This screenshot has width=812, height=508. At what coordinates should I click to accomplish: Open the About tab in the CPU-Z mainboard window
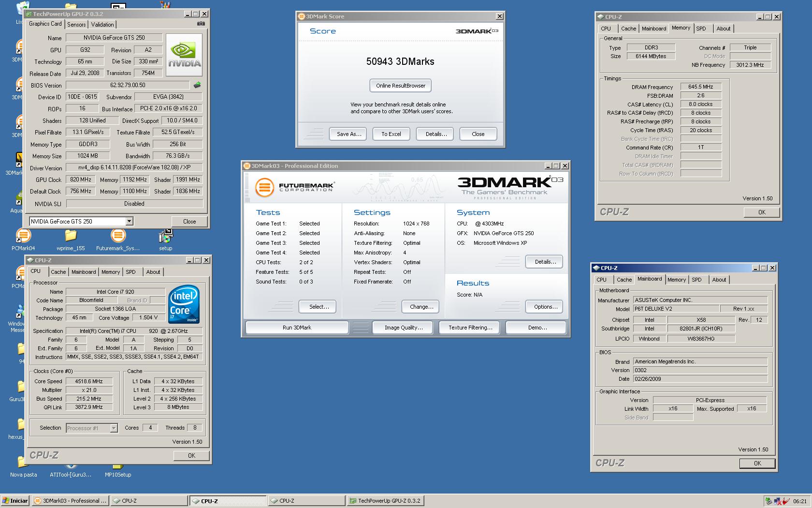pos(719,280)
